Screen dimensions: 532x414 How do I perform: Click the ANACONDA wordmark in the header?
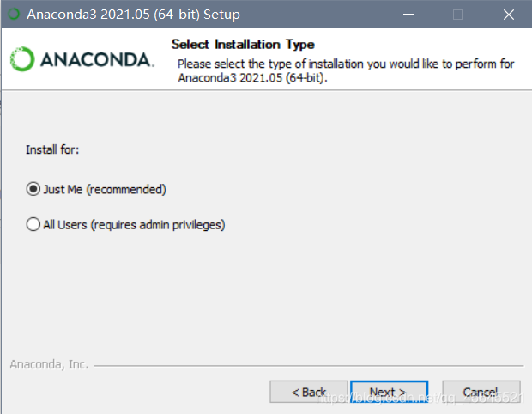click(x=97, y=60)
